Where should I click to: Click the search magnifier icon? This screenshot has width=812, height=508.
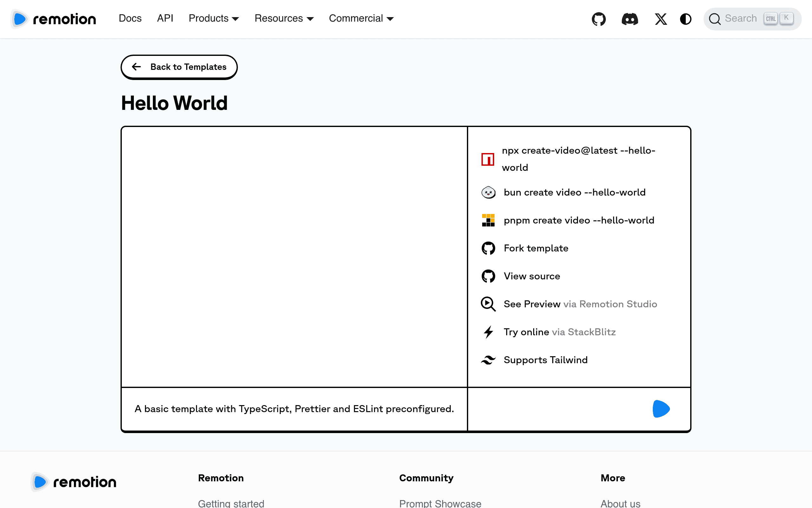715,19
